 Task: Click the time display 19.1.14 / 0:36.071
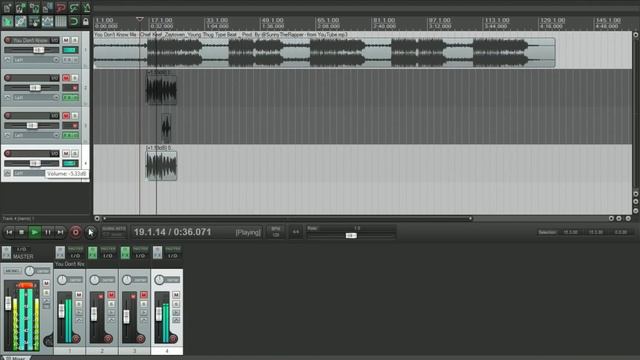tap(172, 232)
